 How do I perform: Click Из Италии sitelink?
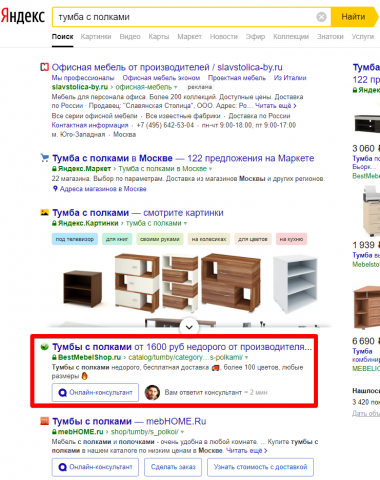(x=290, y=78)
